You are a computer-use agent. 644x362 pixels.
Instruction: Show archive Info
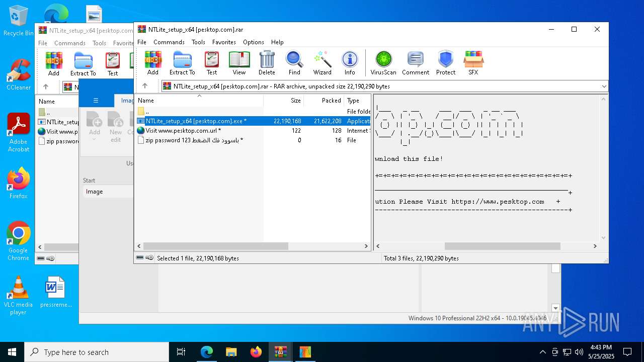click(350, 63)
